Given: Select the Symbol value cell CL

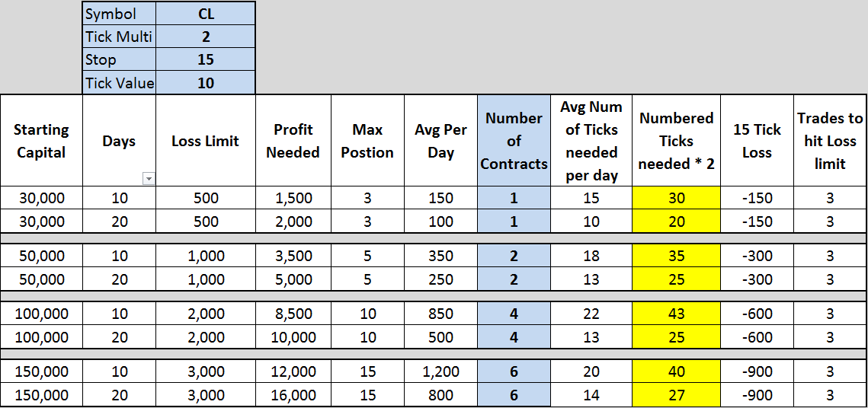Looking at the screenshot, I should tap(206, 14).
